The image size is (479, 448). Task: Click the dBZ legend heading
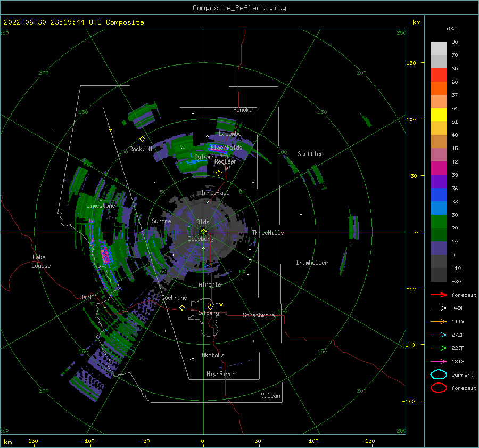[x=451, y=28]
